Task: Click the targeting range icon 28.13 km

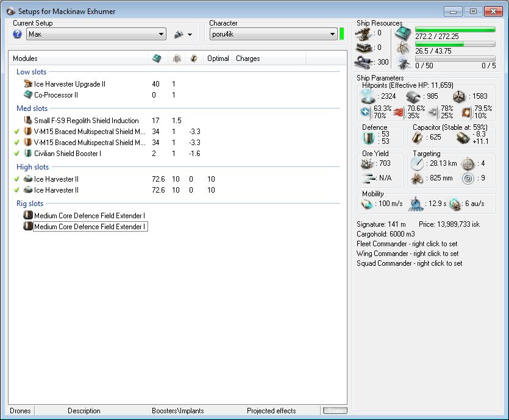Action: tap(417, 164)
